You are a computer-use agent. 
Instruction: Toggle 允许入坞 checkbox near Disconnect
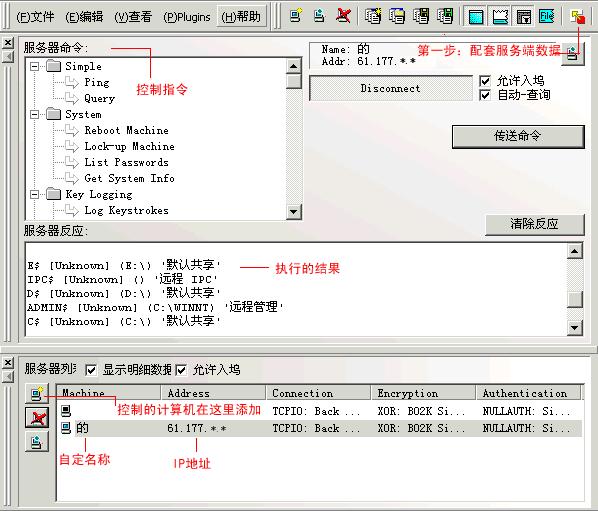point(485,81)
